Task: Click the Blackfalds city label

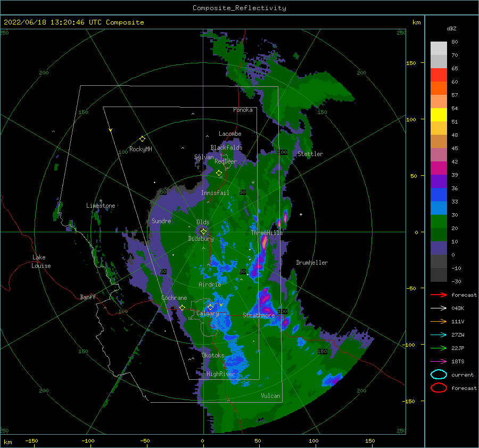Action: (x=226, y=148)
